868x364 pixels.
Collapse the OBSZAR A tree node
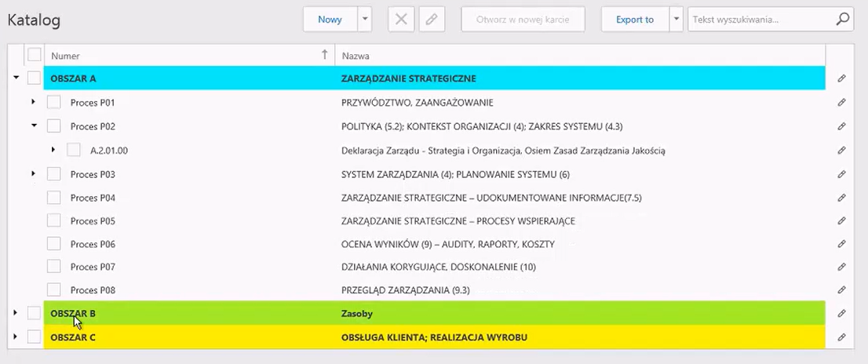(x=16, y=78)
